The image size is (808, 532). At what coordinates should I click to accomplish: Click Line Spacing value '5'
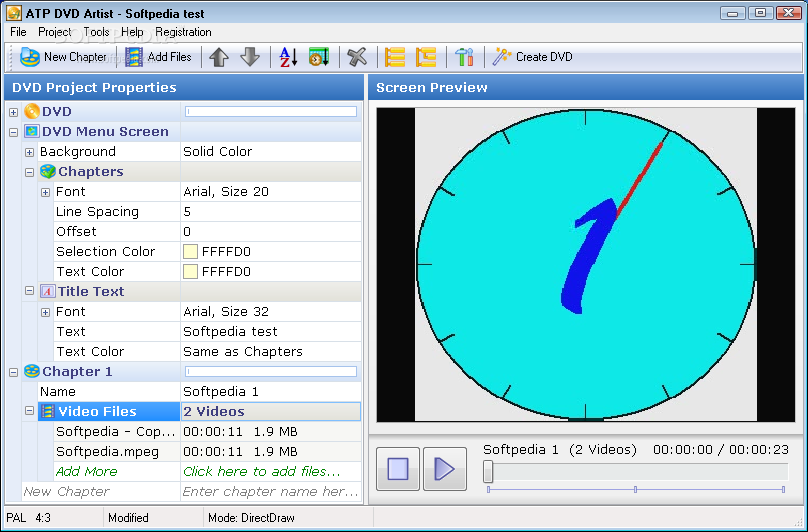[187, 211]
